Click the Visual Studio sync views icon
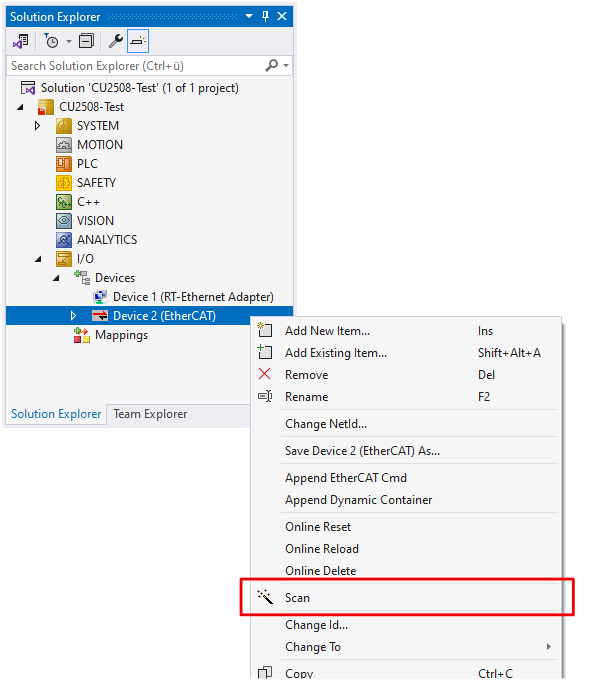Image resolution: width=595 pixels, height=680 pixels. click(20, 41)
